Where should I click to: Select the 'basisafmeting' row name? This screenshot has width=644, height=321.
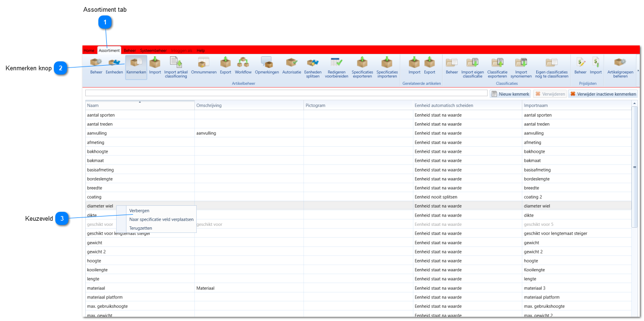100,170
